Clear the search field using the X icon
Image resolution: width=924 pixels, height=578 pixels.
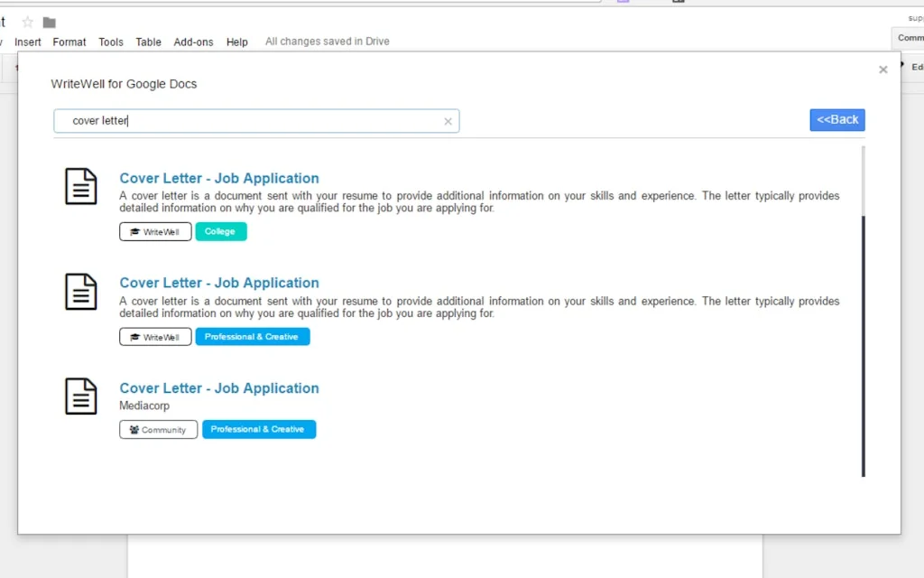[x=448, y=120]
